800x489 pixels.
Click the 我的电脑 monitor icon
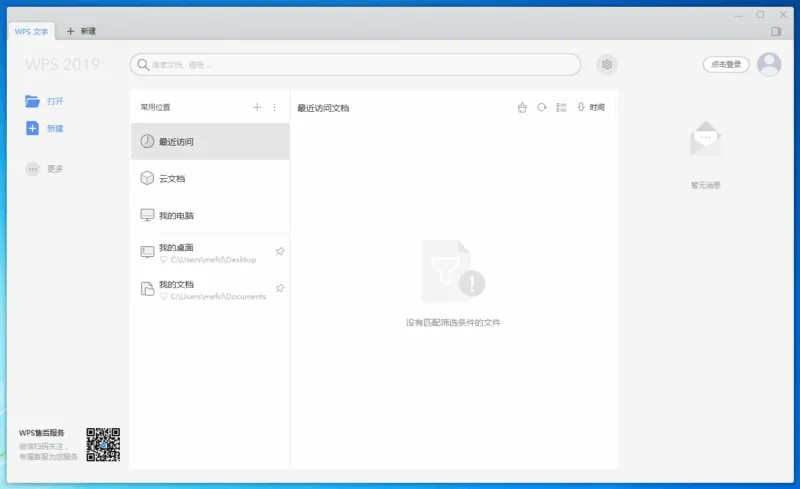pyautogui.click(x=147, y=215)
